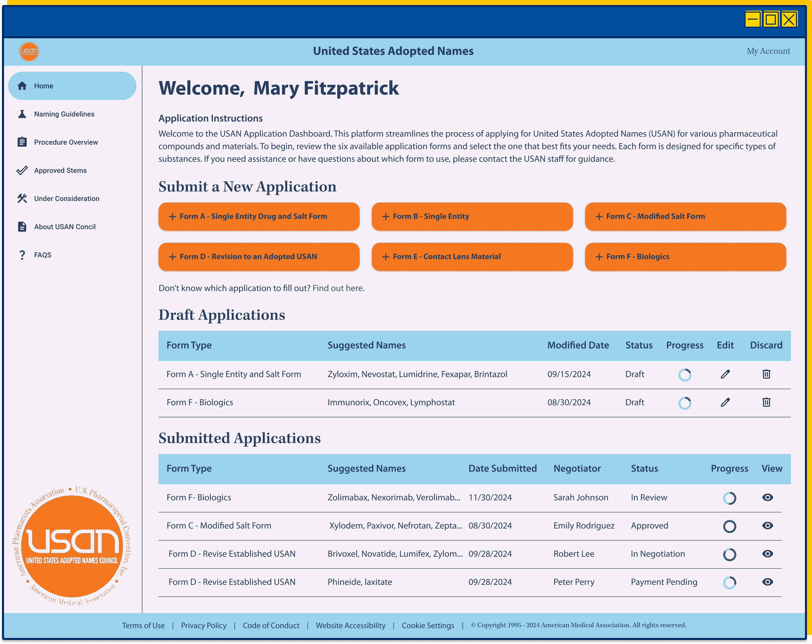The image size is (812, 644).
Task: Start Form F Biologics application
Action: click(x=685, y=257)
